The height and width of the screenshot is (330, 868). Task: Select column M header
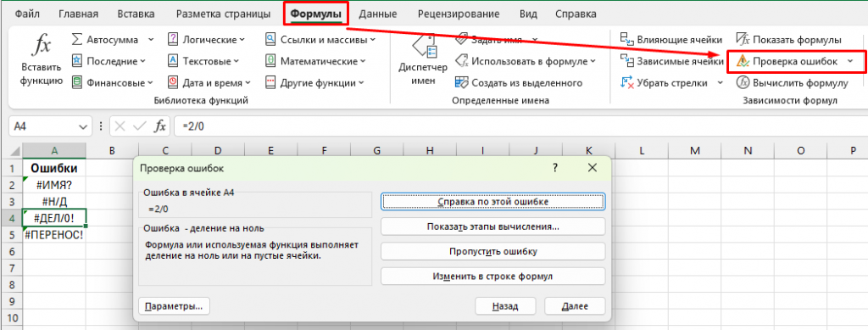pos(695,150)
